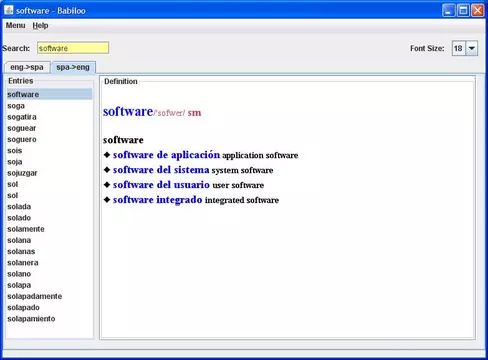This screenshot has height=360, width=488.
Task: Click the Font Size value 18 box
Action: point(459,48)
